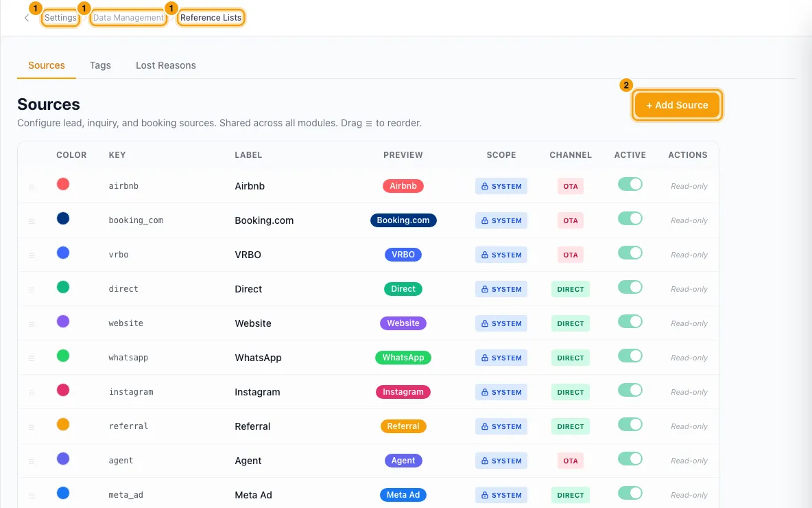Screen dimensions: 812x508
Task: Click the drag handle on the booking_com row
Action: (x=32, y=221)
